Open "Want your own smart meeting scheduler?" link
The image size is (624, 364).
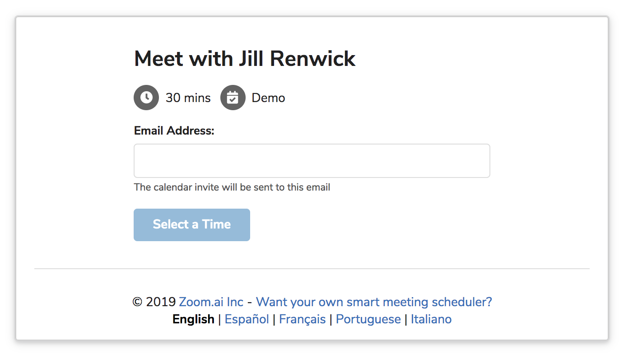click(x=374, y=302)
